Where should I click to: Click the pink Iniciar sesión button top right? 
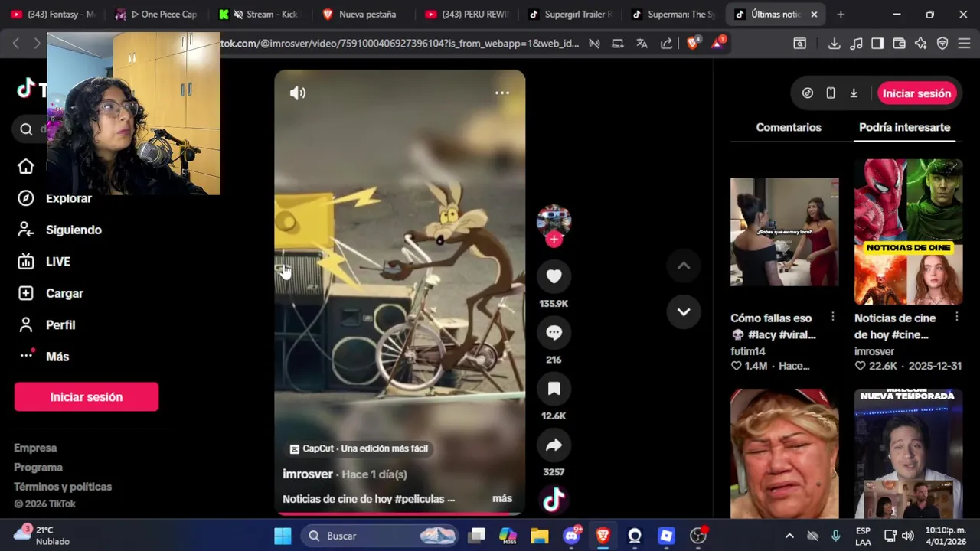click(916, 93)
